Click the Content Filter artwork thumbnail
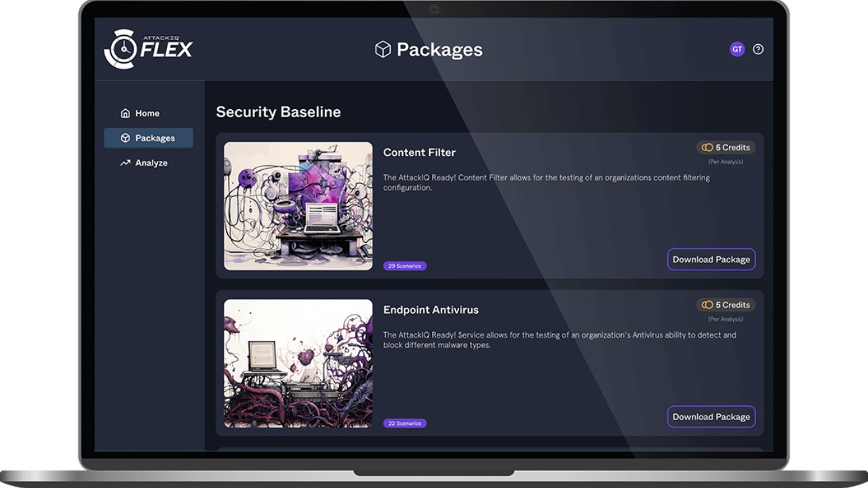The height and width of the screenshot is (488, 868). [x=298, y=206]
